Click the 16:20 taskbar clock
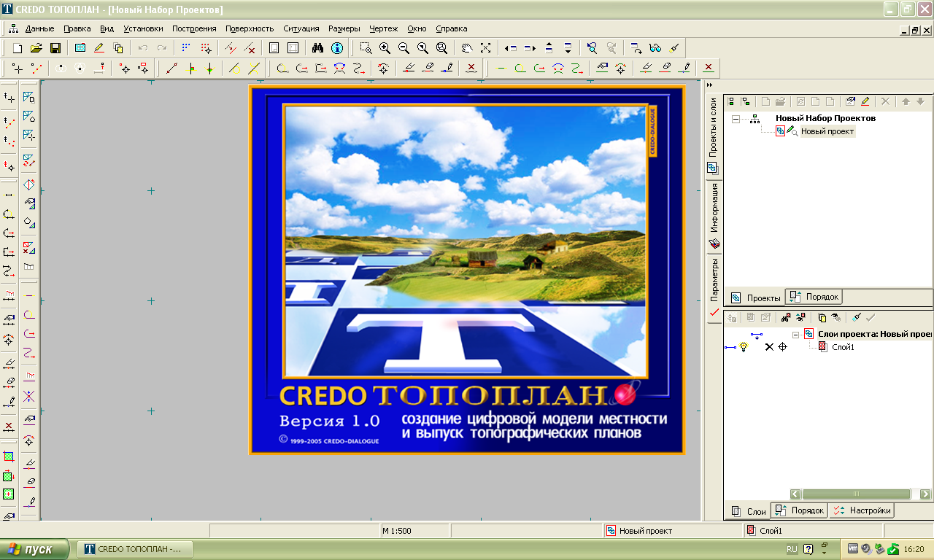Screen dimensions: 934x560 [914, 549]
